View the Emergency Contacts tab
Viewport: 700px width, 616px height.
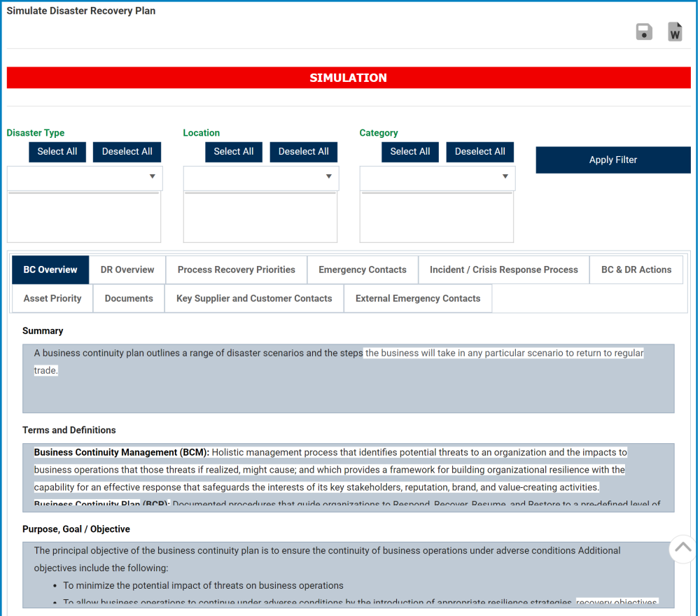(363, 269)
